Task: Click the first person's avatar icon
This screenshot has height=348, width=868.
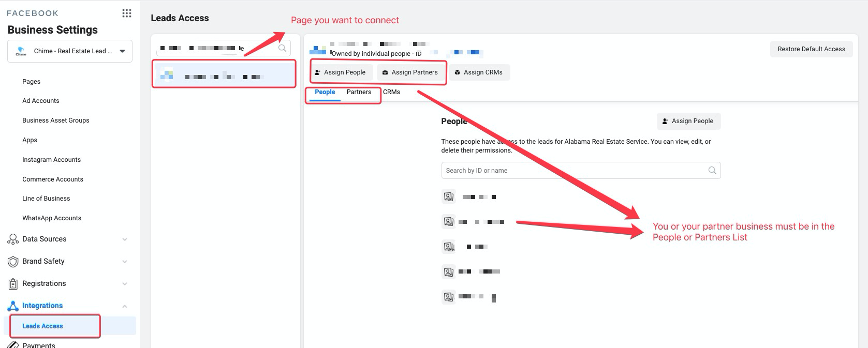Action: [x=448, y=197]
